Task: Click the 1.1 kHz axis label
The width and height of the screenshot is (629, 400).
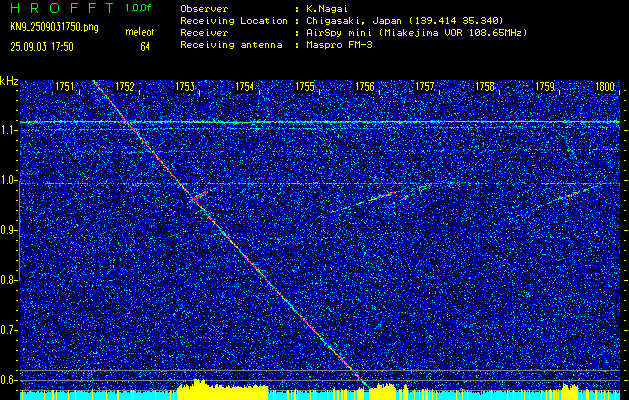Action: [x=7, y=130]
